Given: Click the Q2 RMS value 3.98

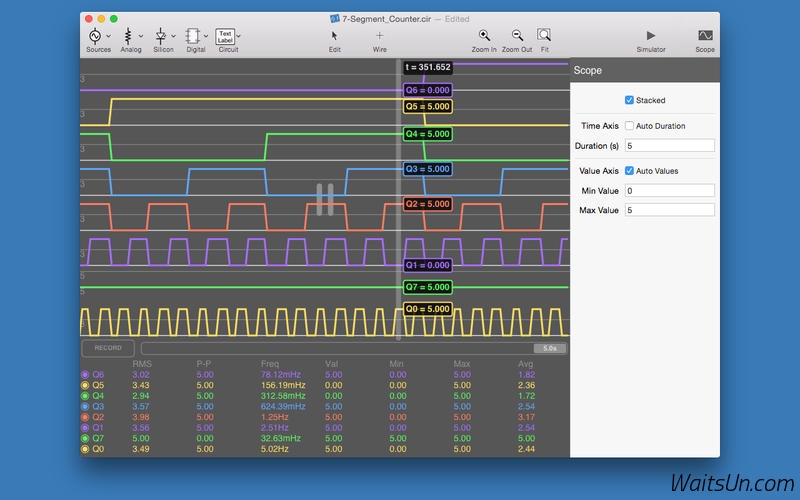Looking at the screenshot, I should tap(141, 417).
